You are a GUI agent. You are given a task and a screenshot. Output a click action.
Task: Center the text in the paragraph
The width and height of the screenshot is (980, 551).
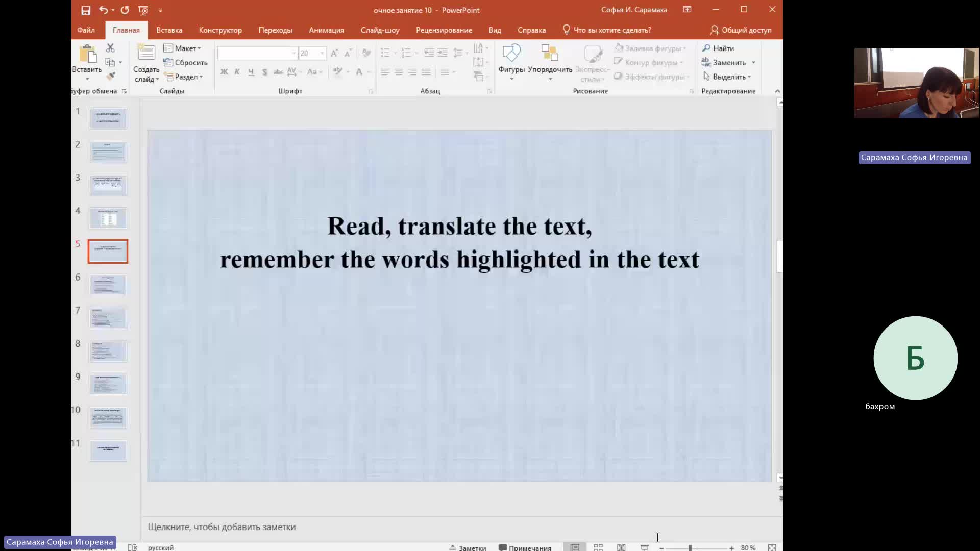click(x=399, y=72)
